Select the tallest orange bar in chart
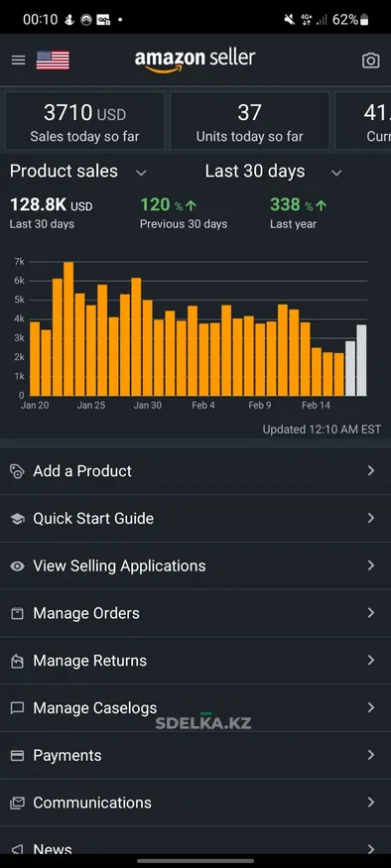The width and height of the screenshot is (391, 868). [68, 328]
